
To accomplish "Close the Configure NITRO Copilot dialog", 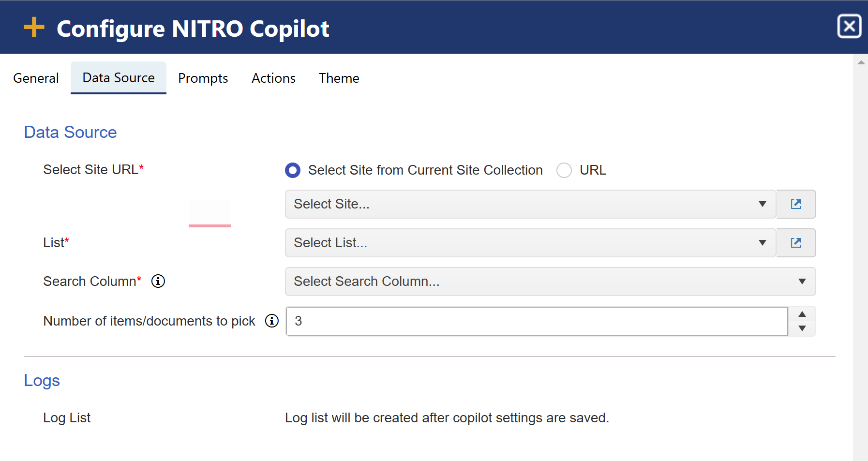I will (849, 26).
